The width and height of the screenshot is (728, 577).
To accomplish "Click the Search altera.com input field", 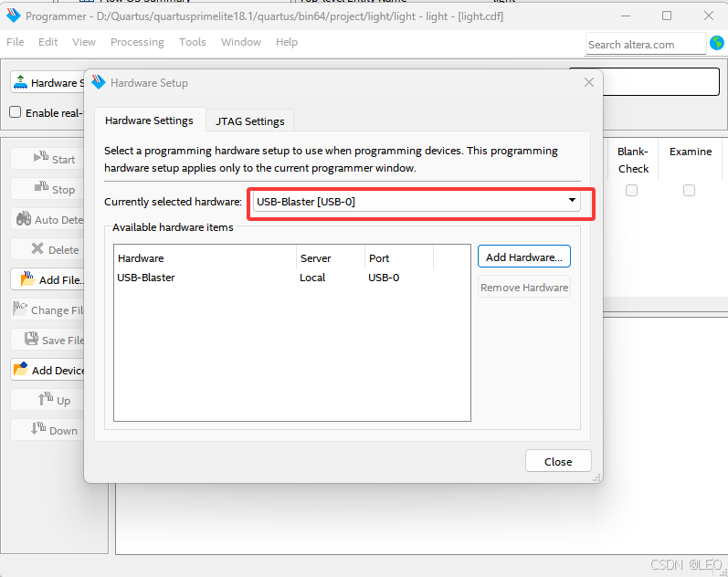I will 645,44.
